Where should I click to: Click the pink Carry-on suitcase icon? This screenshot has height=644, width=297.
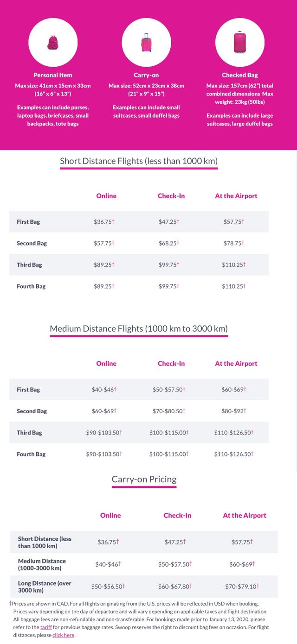(x=146, y=43)
